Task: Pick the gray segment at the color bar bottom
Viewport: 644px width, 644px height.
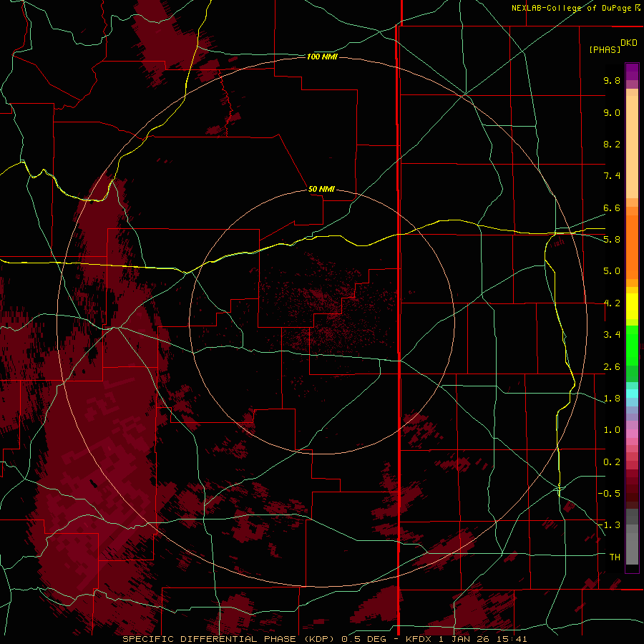Action: 632,548
